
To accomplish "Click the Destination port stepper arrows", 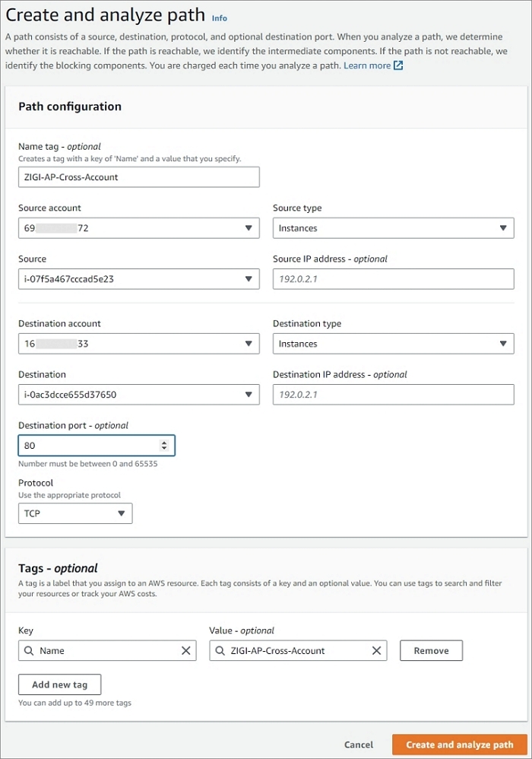I will (164, 446).
